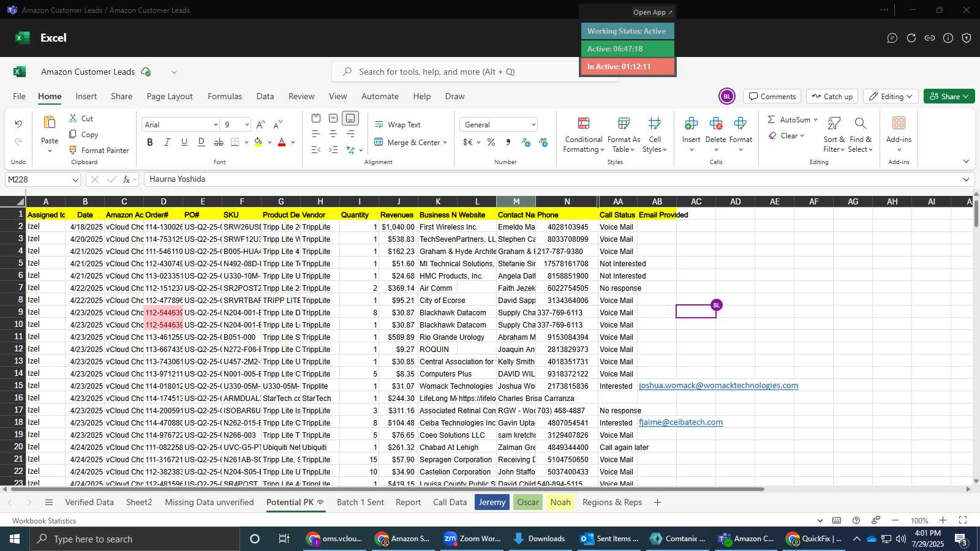Toggle strikethrough formatting
Viewport: 980px width, 551px height.
[x=219, y=142]
